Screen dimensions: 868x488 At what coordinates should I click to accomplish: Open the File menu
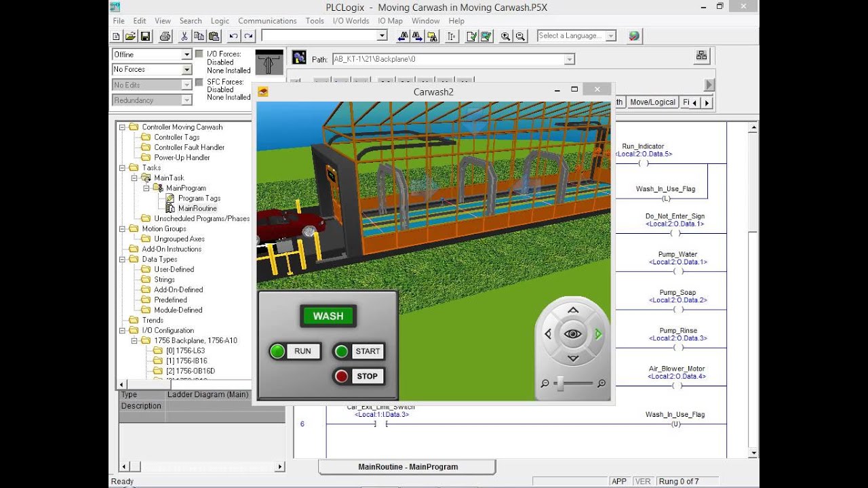coord(119,21)
